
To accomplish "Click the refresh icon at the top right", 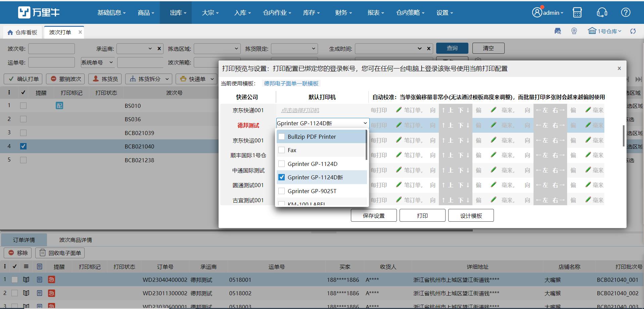I will click(x=633, y=31).
